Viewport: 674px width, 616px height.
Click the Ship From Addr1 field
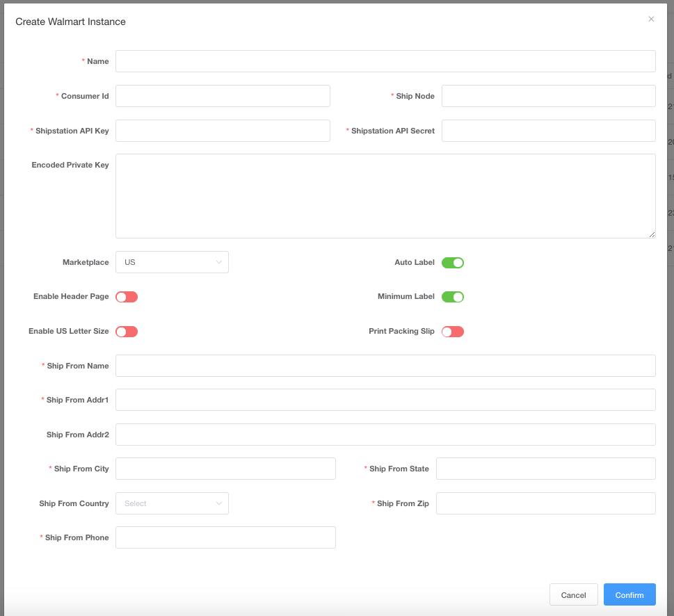(x=385, y=400)
